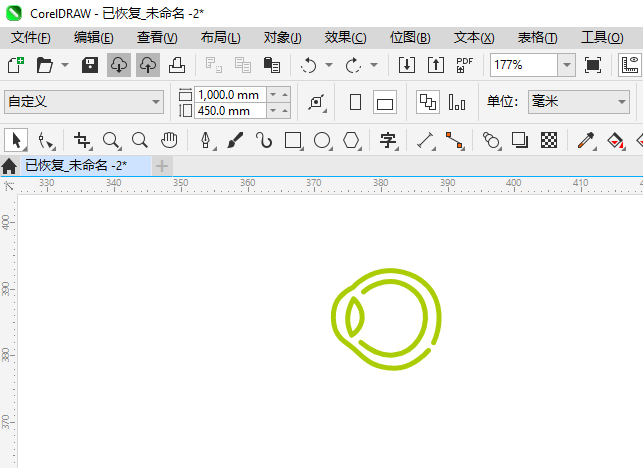Open the 文件(F) menu

30,38
